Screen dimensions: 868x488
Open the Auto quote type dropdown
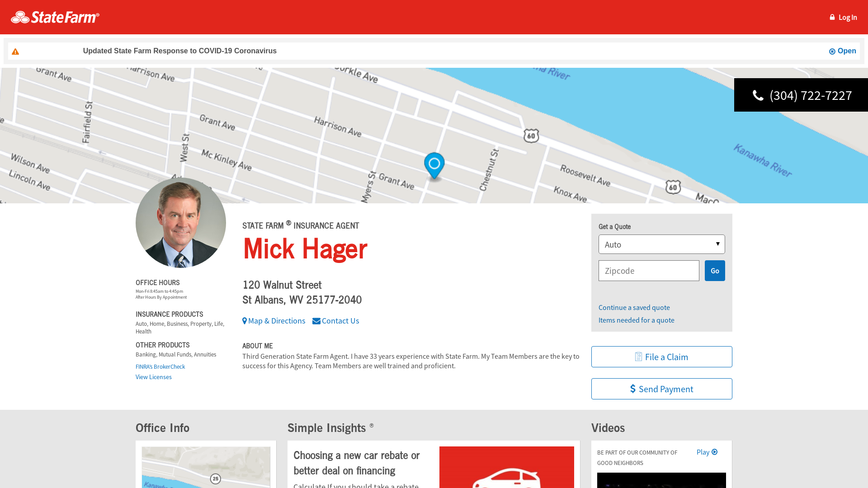coord(661,244)
